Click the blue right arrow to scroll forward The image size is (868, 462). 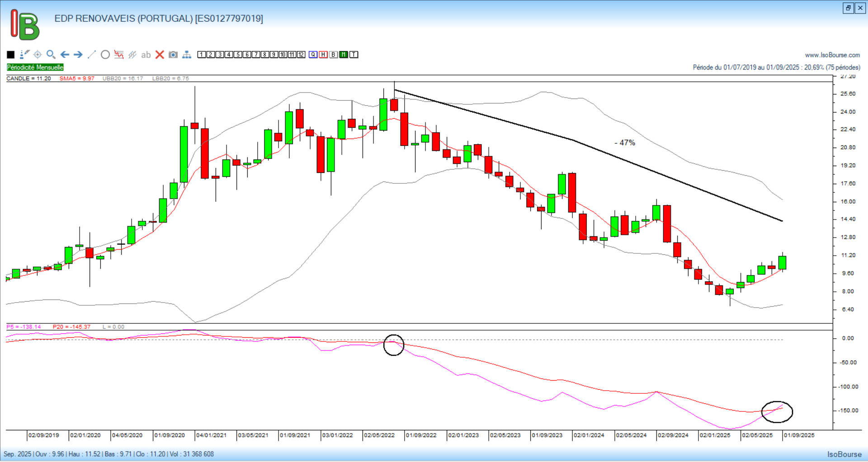tap(78, 55)
